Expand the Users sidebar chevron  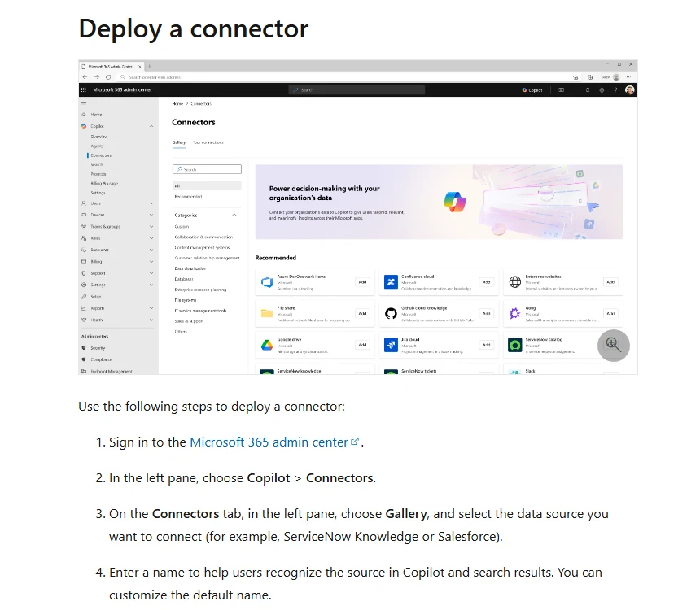tap(151, 203)
